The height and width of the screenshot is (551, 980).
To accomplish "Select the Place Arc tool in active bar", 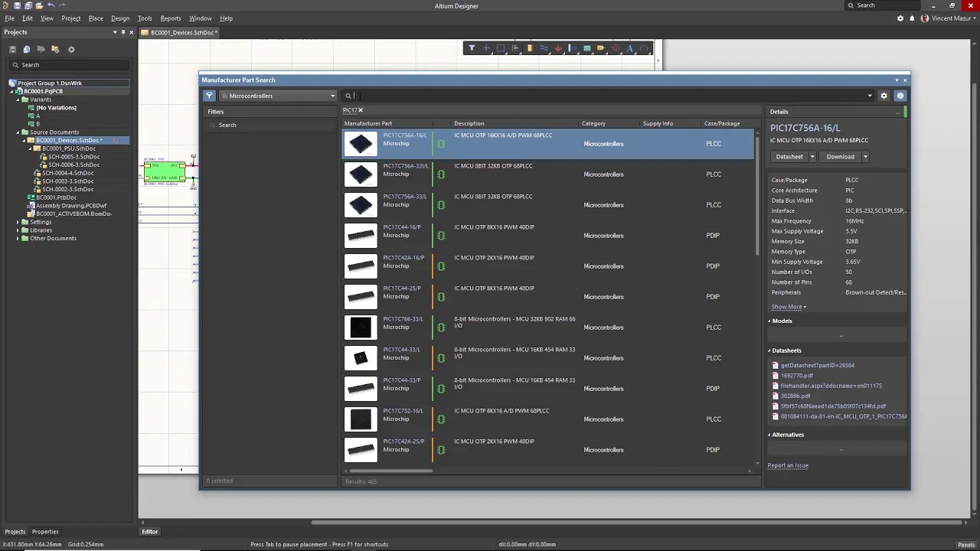I will 644,48.
